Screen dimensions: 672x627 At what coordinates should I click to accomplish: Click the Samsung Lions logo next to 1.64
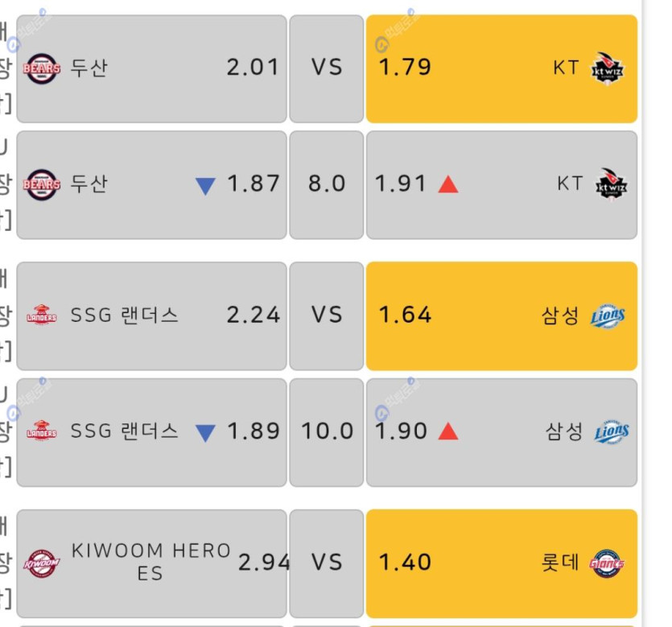point(608,316)
